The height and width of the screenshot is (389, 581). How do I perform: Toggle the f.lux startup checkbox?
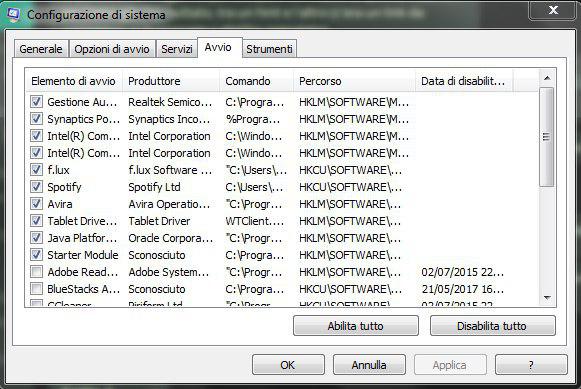36,170
